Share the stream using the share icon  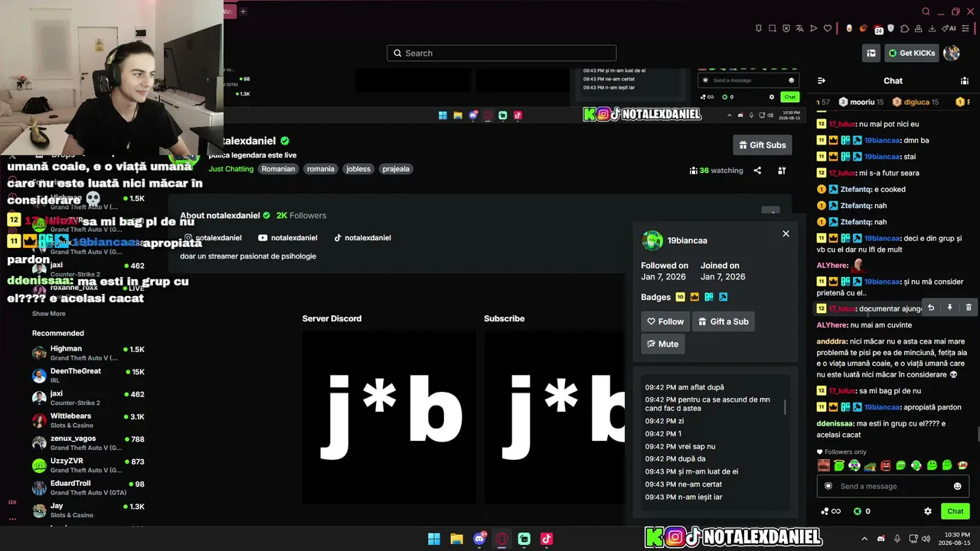[x=757, y=171]
